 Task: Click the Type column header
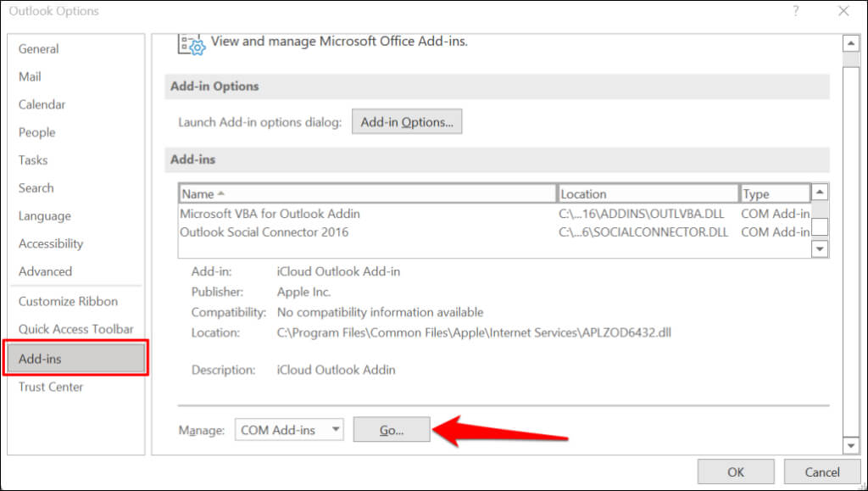click(774, 193)
